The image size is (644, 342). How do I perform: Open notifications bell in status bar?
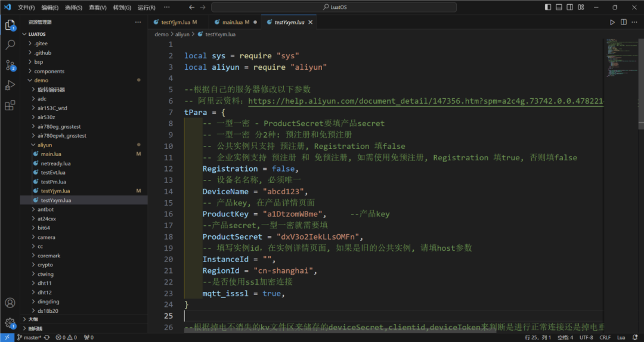[x=635, y=337]
